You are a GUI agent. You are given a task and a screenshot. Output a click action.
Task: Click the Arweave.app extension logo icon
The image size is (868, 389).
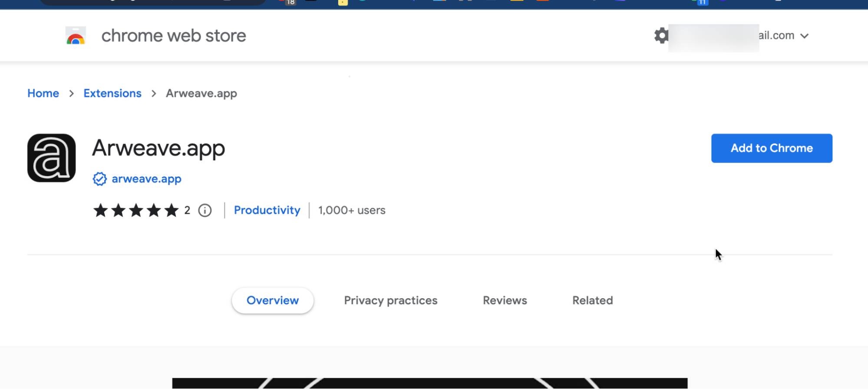[x=52, y=158]
